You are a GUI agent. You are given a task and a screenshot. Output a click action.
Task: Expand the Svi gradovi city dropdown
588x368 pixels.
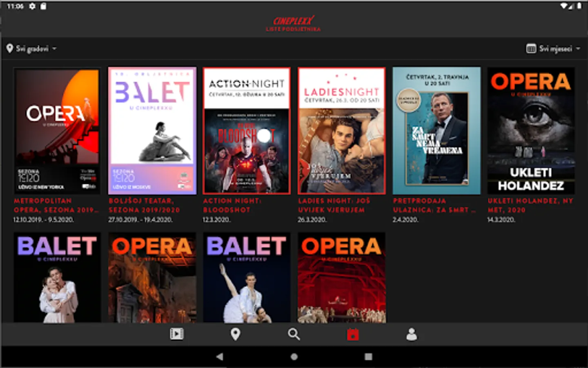click(x=31, y=49)
